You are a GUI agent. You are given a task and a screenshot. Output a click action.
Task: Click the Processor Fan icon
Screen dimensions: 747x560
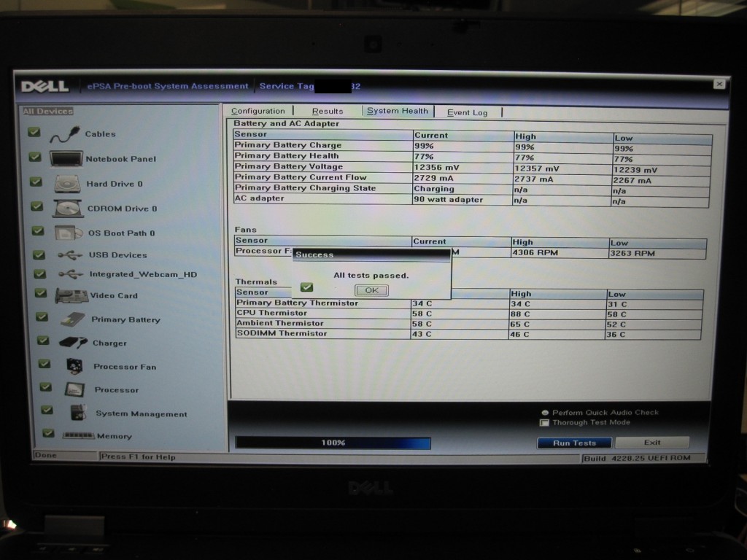click(x=74, y=366)
